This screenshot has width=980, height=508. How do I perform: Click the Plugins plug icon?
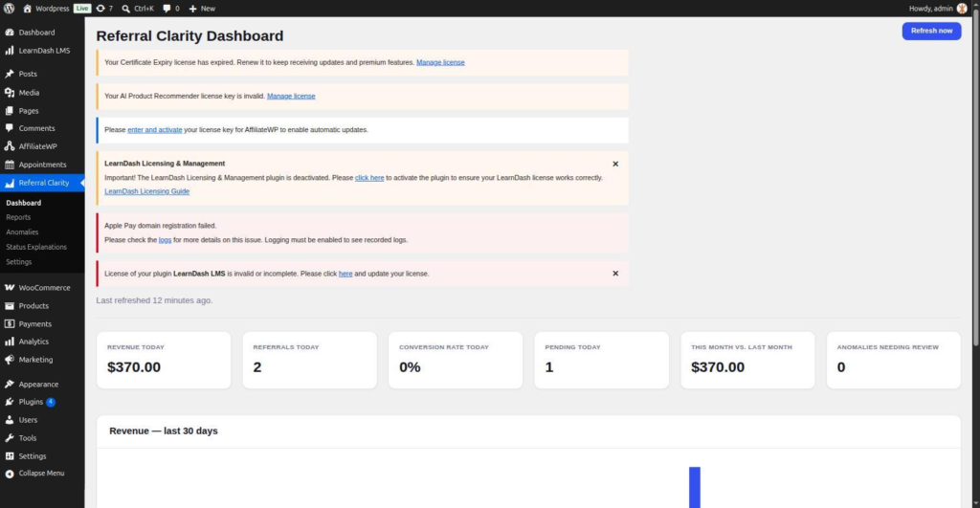coord(10,402)
